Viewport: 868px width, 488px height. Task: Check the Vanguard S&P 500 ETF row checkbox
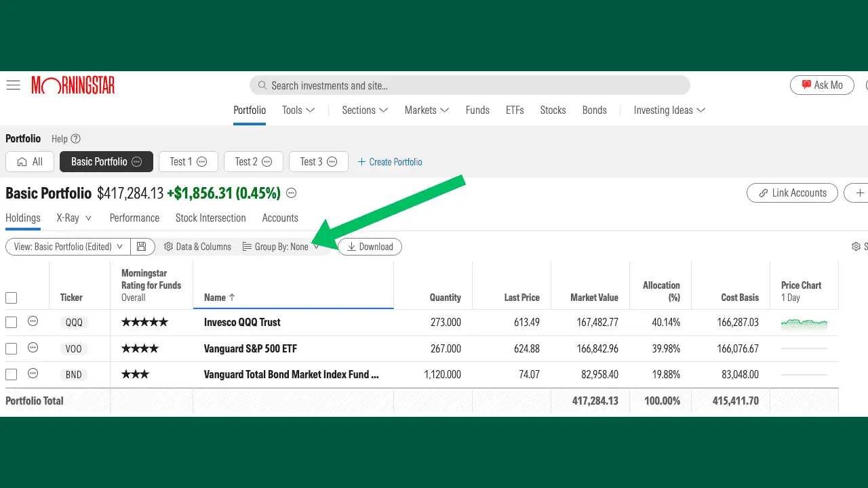11,348
